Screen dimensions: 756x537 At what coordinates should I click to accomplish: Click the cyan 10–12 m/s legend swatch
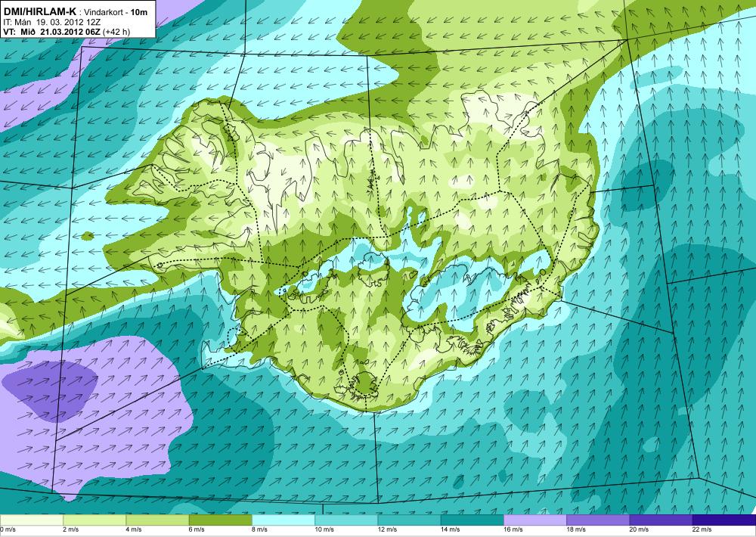coord(346,520)
